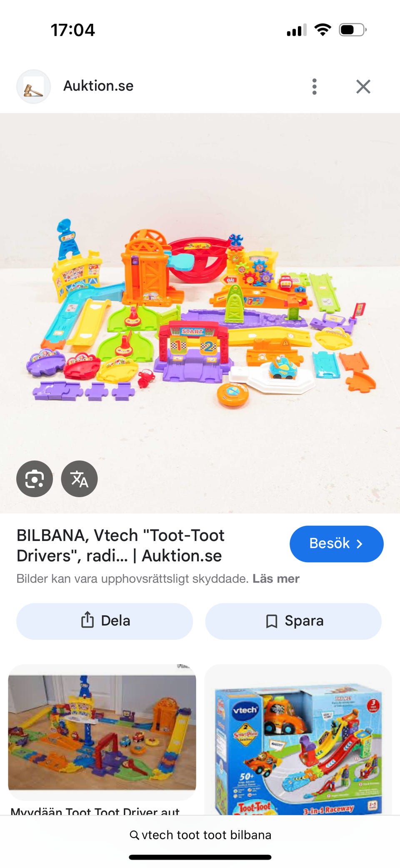The width and height of the screenshot is (400, 868).
Task: Save image with Spara button
Action: pos(293,621)
